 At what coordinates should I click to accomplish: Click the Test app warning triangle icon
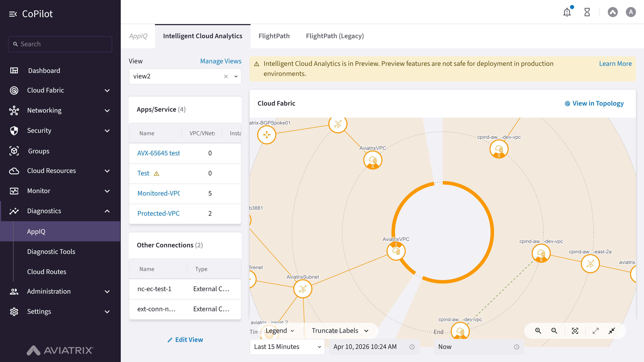coord(156,173)
